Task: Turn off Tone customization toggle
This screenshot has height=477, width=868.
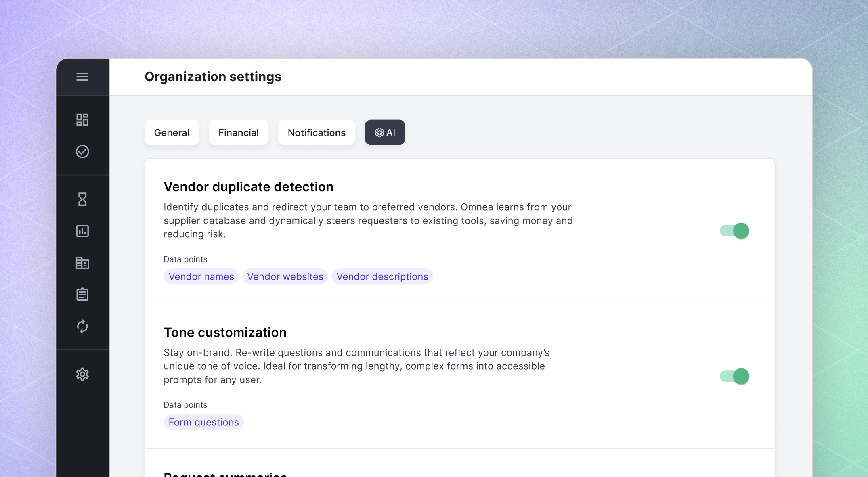Action: [734, 376]
